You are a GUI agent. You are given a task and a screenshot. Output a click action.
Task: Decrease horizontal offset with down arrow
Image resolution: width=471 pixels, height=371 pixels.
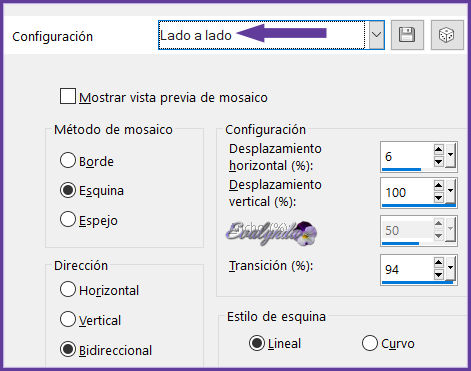[x=438, y=162]
